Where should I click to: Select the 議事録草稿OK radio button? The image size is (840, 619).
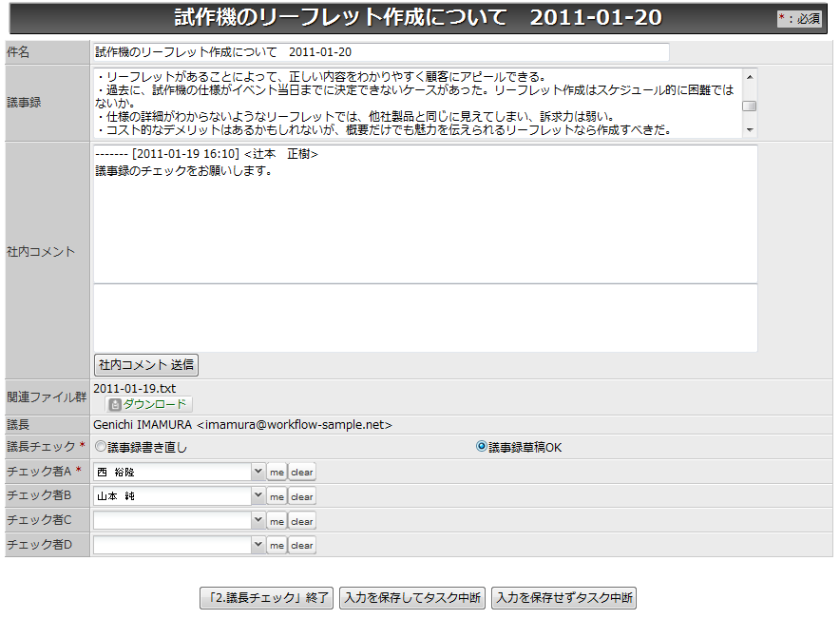481,447
